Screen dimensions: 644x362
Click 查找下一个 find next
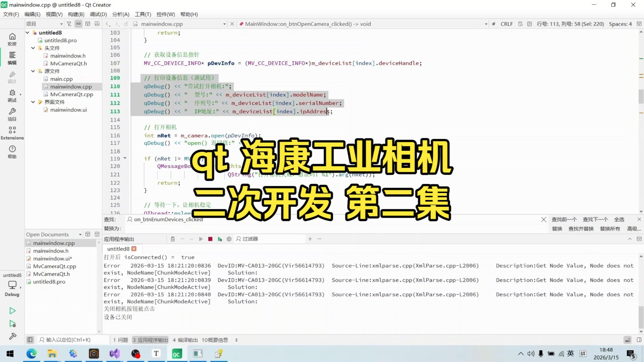595,219
